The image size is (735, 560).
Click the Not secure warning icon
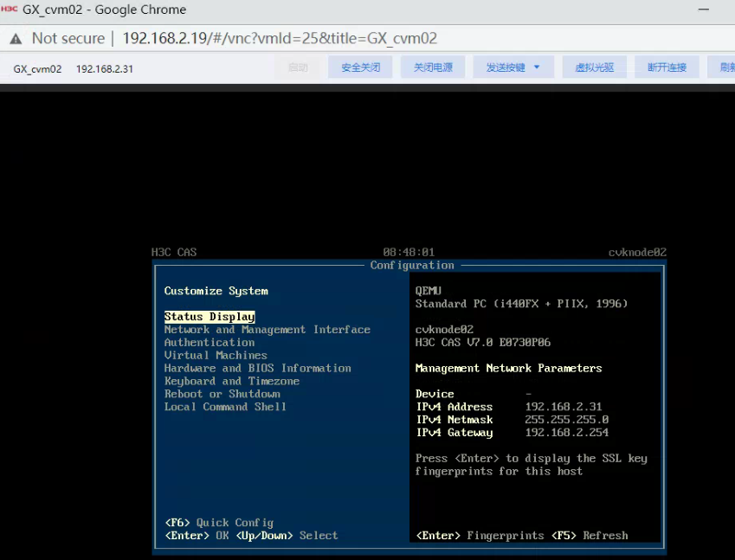pyautogui.click(x=16, y=38)
